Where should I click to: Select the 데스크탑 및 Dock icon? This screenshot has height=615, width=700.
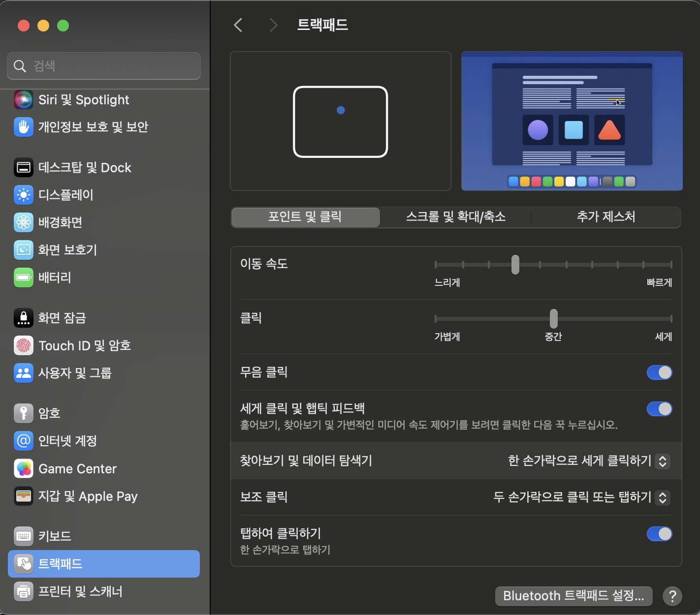point(24,168)
